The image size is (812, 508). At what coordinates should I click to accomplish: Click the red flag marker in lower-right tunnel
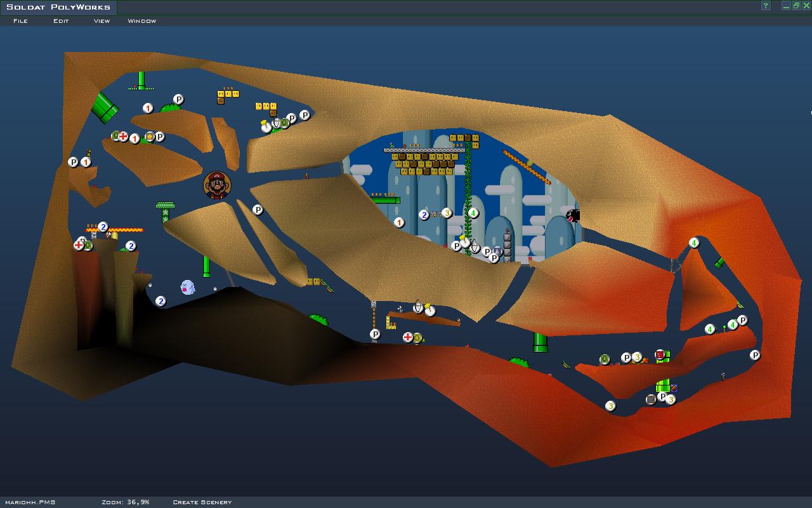(660, 355)
